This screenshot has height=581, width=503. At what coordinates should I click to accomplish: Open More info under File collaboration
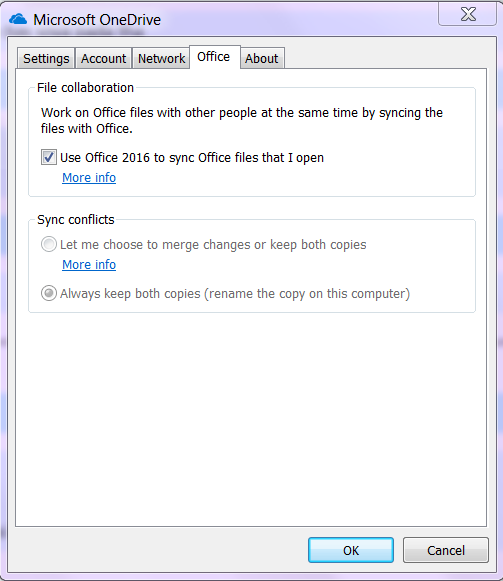pyautogui.click(x=89, y=178)
